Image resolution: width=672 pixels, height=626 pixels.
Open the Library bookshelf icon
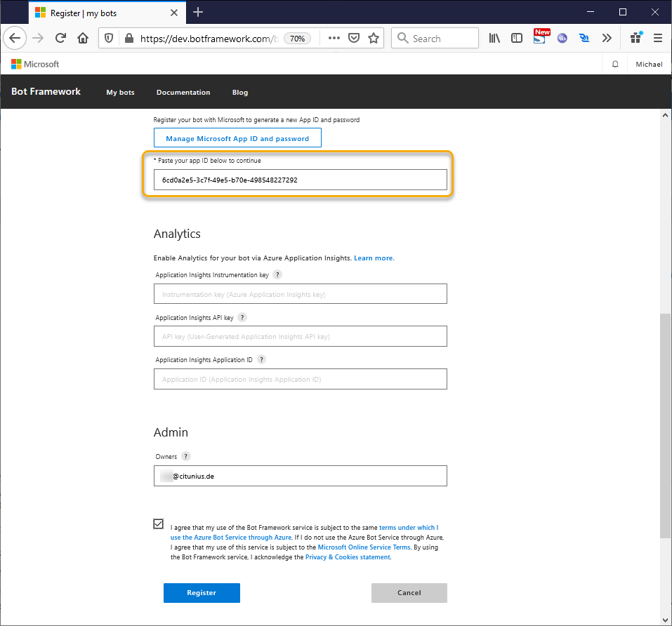[x=494, y=38]
